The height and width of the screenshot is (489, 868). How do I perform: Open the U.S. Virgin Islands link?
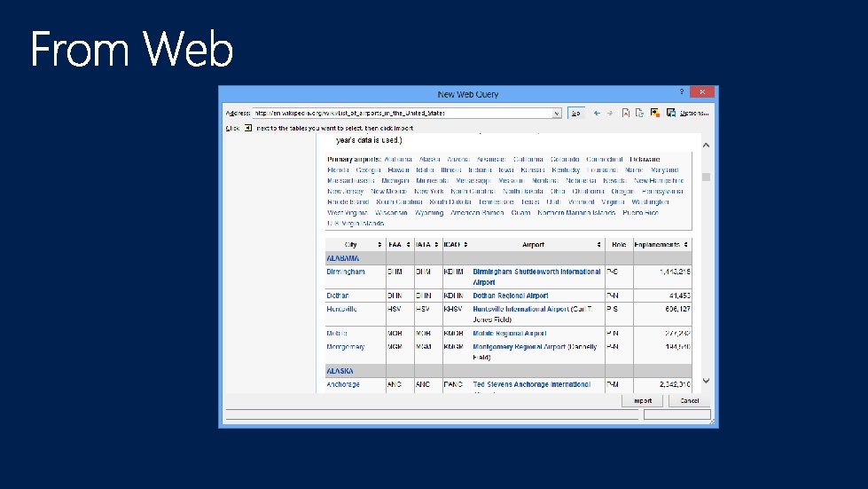[356, 224]
